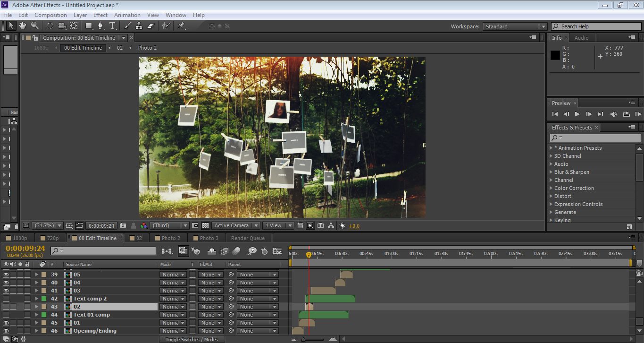Screen dimensions: 644x343
Task: Activate the Puppet Pin tool
Action: [182, 26]
